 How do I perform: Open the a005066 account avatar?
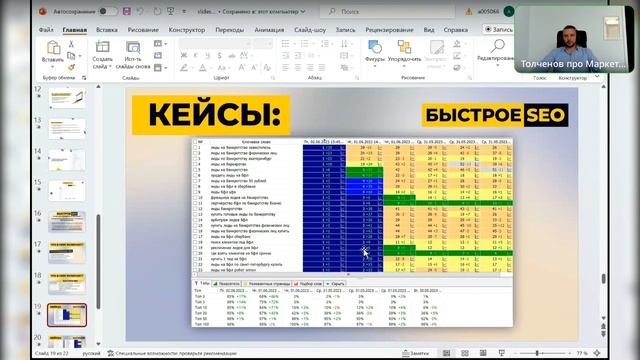pos(509,11)
